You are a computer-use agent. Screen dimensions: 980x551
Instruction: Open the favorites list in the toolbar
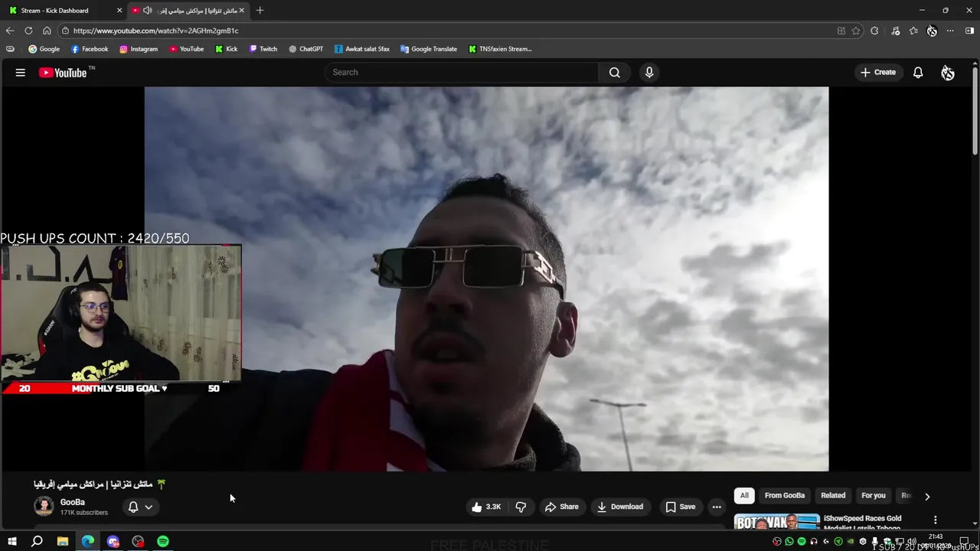913,31
